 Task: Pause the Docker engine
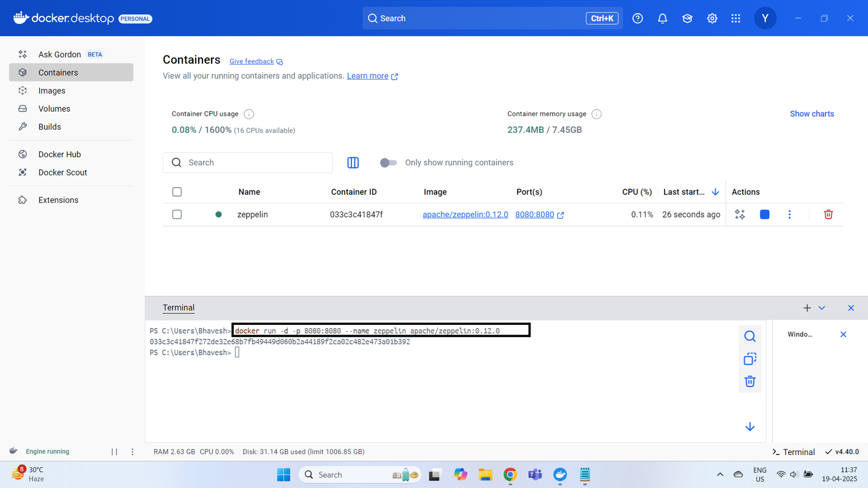(114, 452)
